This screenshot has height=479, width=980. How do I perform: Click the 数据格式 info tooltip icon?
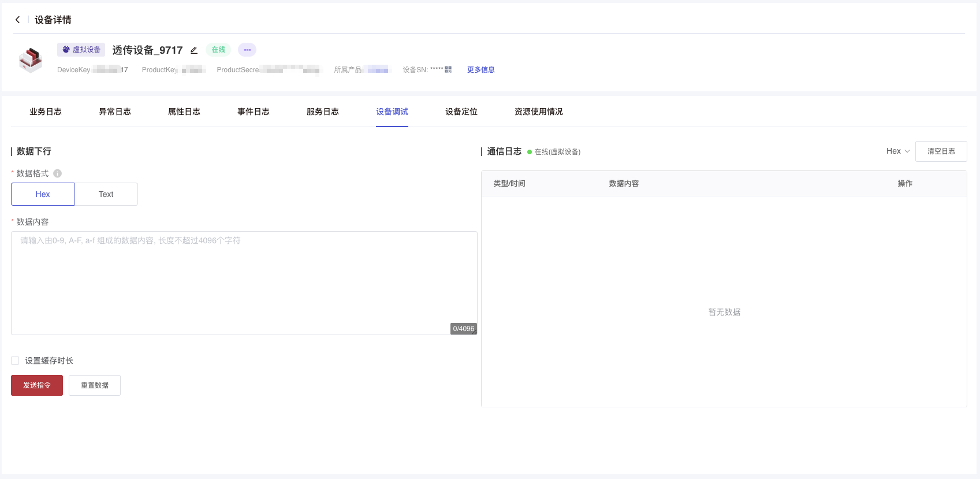pos(57,173)
